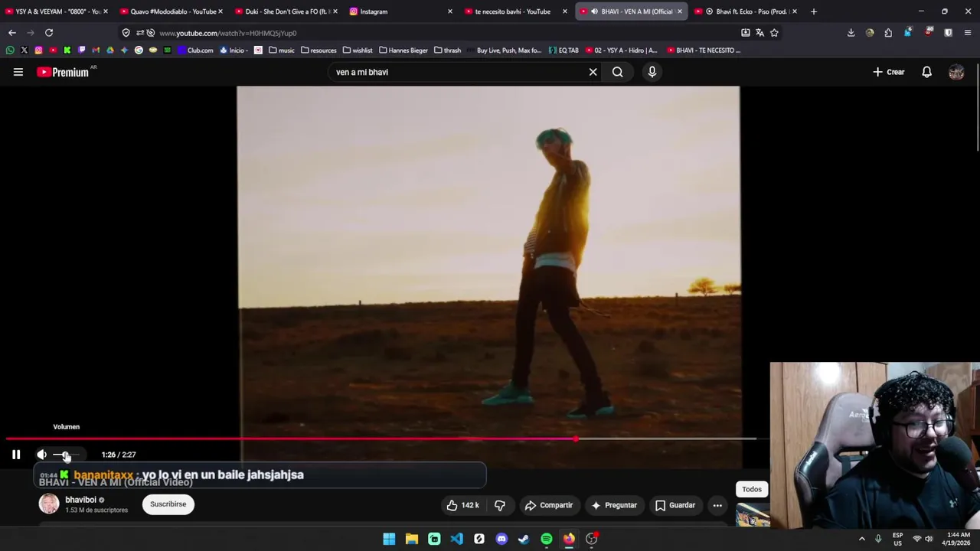
Task: Open the 'Hannes Bieger' bookmarks folder
Action: pyautogui.click(x=403, y=51)
